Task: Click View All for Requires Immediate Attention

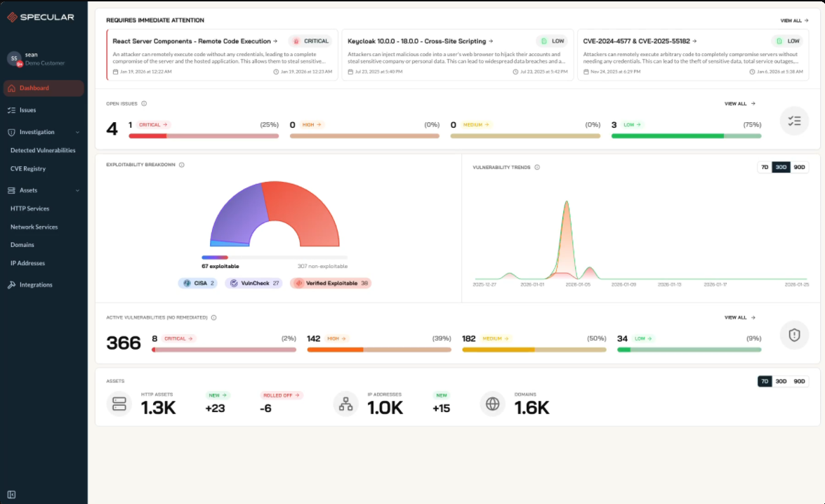Action: pyautogui.click(x=794, y=20)
